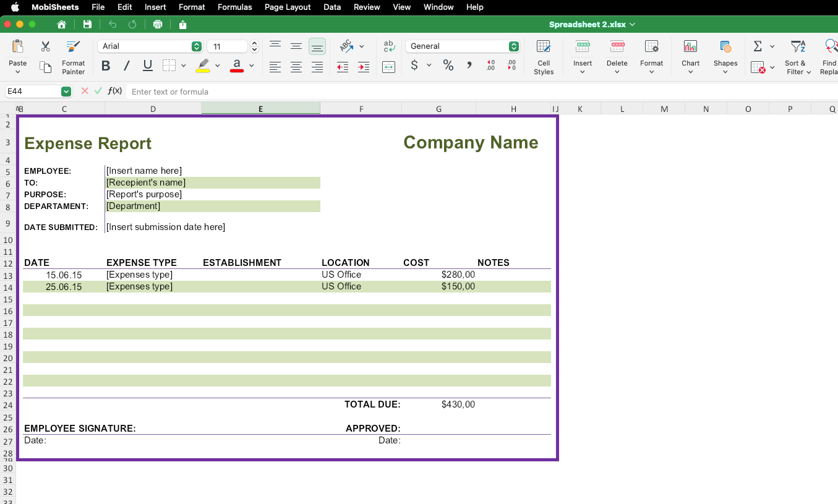
Task: Open the Review menu
Action: (x=367, y=7)
